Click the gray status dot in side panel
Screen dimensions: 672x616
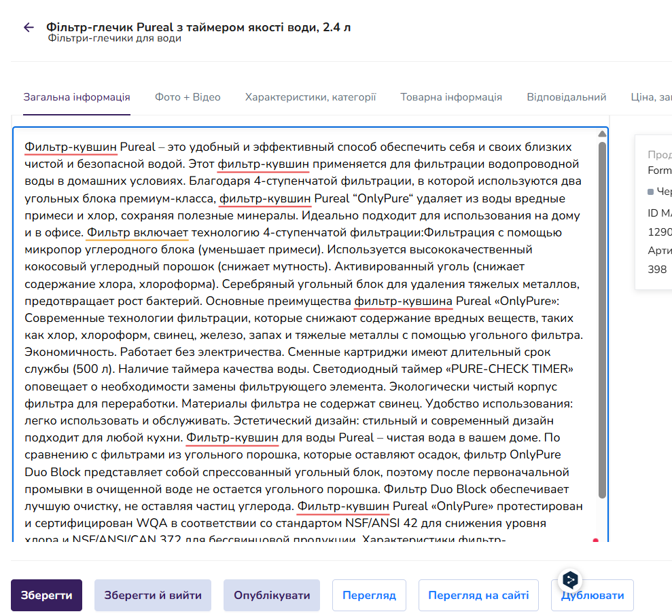(x=650, y=192)
